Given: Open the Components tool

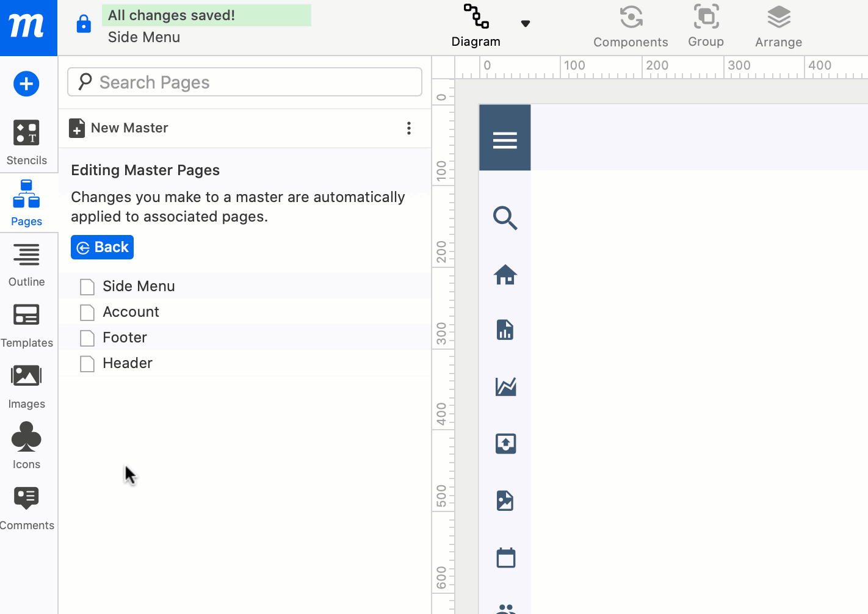Looking at the screenshot, I should [x=631, y=26].
